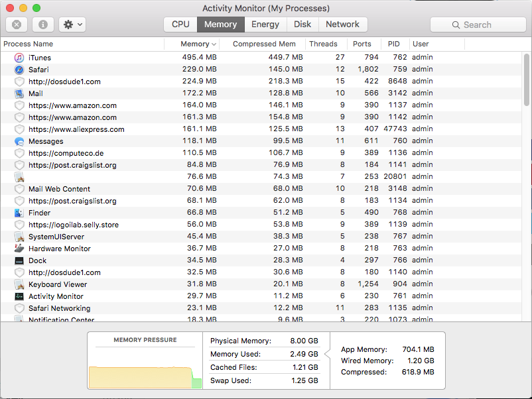Click the Search input field
The width and height of the screenshot is (532, 399).
(478, 25)
